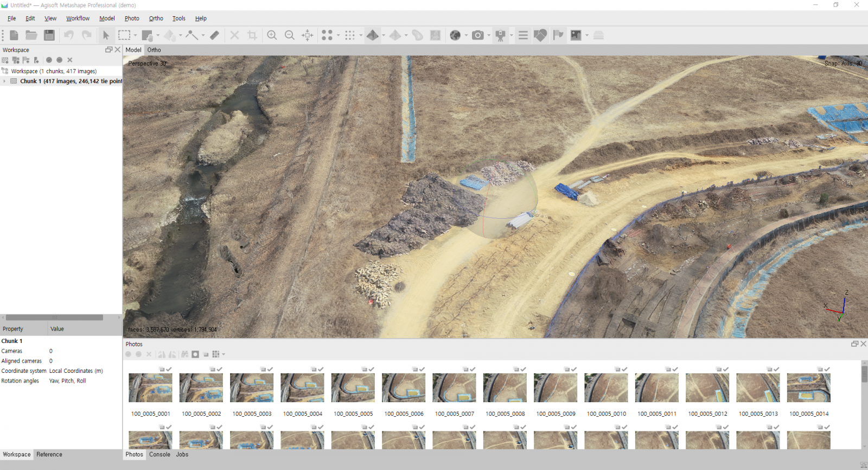Click the camera capture view icon
868x470 pixels.
[477, 35]
